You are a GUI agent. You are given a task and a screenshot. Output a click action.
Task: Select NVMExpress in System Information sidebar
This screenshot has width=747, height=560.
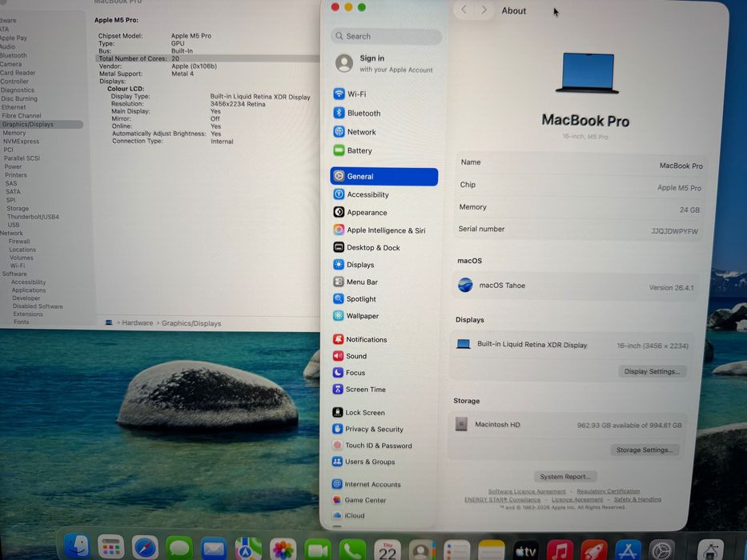tap(21, 142)
